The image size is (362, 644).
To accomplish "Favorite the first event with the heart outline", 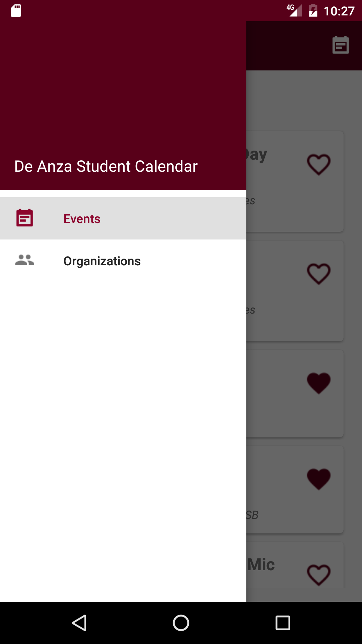I will coord(319,164).
